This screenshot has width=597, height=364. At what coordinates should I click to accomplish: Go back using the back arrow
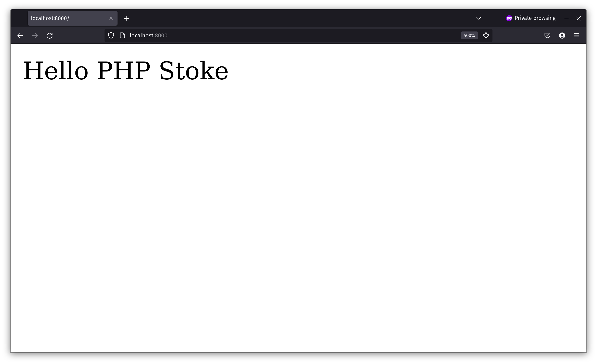point(20,36)
